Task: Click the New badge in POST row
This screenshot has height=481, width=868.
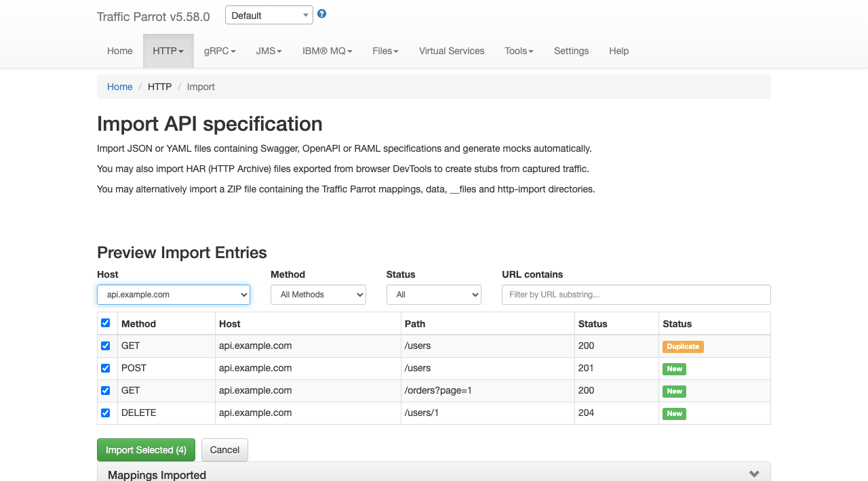Action: [674, 369]
